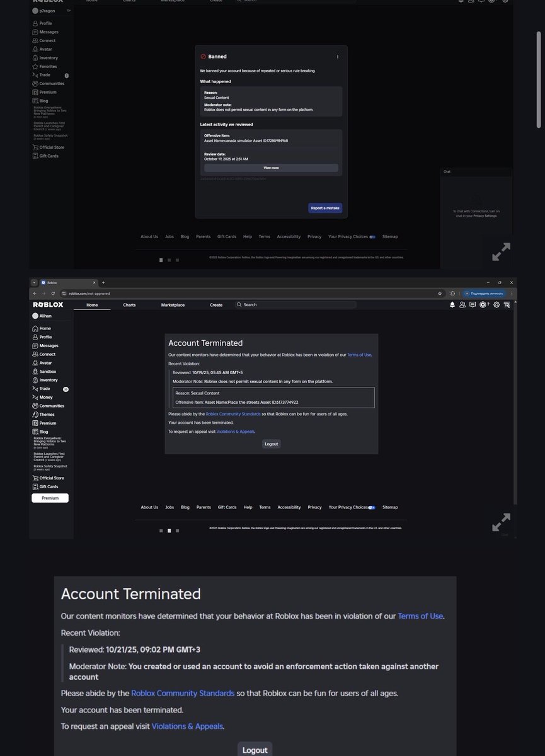The height and width of the screenshot is (756, 545).
Task: Click Chrome's back navigation arrow
Action: click(x=35, y=294)
